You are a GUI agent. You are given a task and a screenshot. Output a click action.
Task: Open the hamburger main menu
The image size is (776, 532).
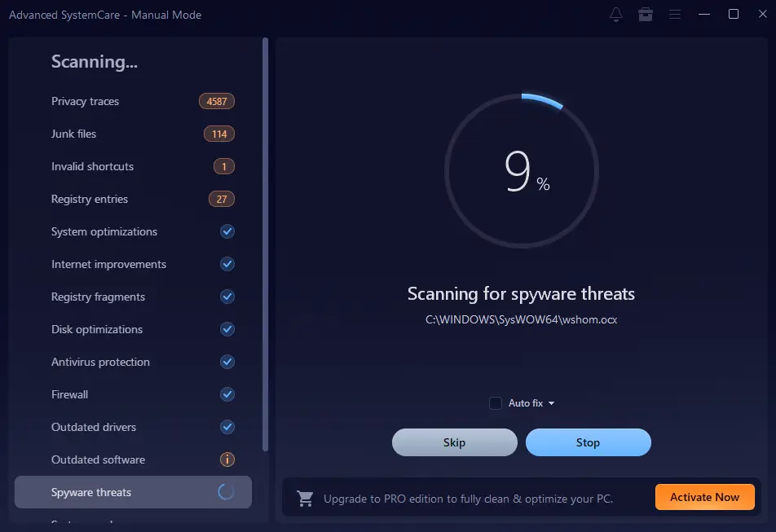675,14
